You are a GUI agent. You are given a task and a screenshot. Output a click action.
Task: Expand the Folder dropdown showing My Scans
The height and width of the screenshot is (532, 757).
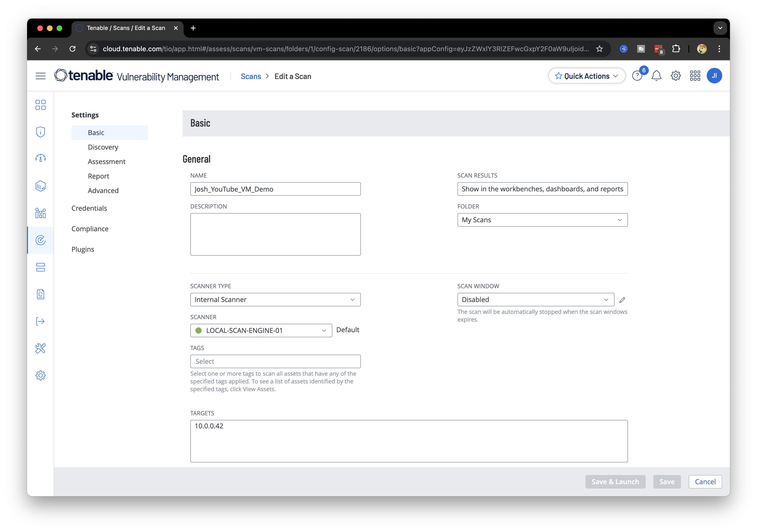pyautogui.click(x=542, y=220)
